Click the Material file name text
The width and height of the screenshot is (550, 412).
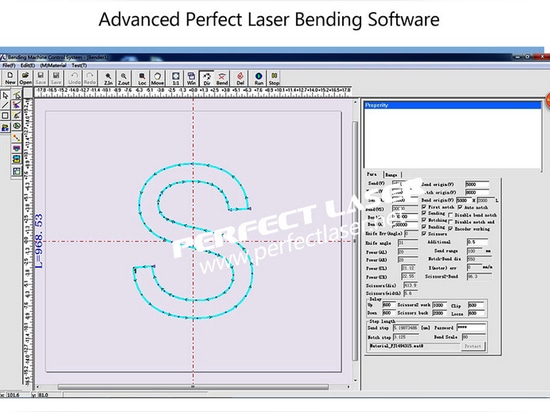coord(396,346)
